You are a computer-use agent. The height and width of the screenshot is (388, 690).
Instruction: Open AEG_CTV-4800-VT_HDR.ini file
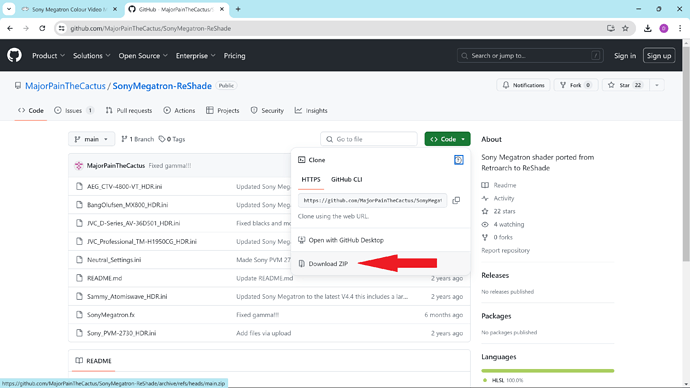pyautogui.click(x=125, y=187)
